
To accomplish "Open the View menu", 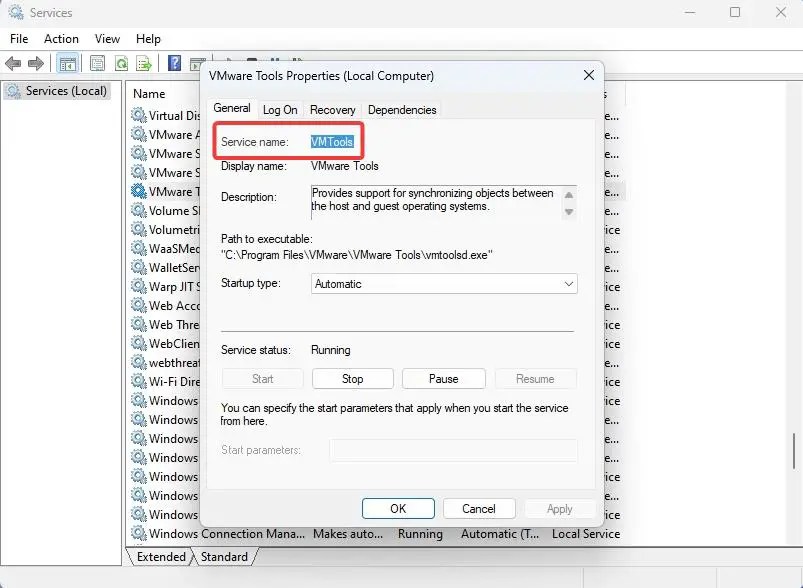I will (107, 39).
